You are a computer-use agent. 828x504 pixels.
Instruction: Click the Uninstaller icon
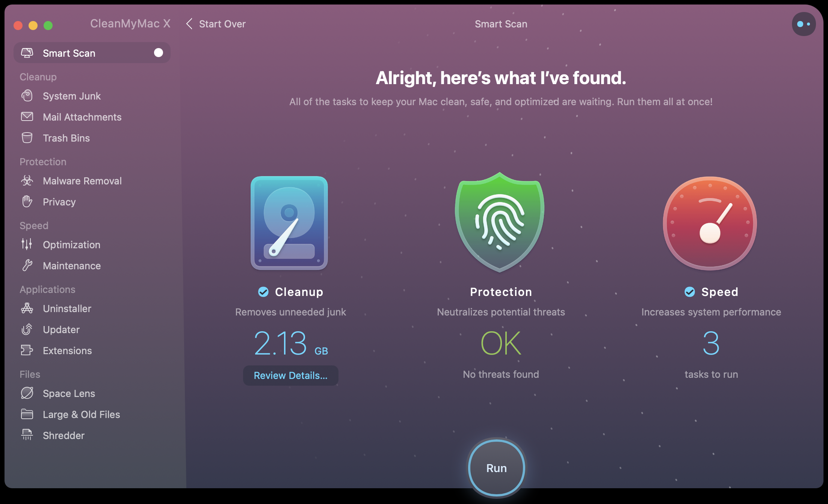(27, 308)
